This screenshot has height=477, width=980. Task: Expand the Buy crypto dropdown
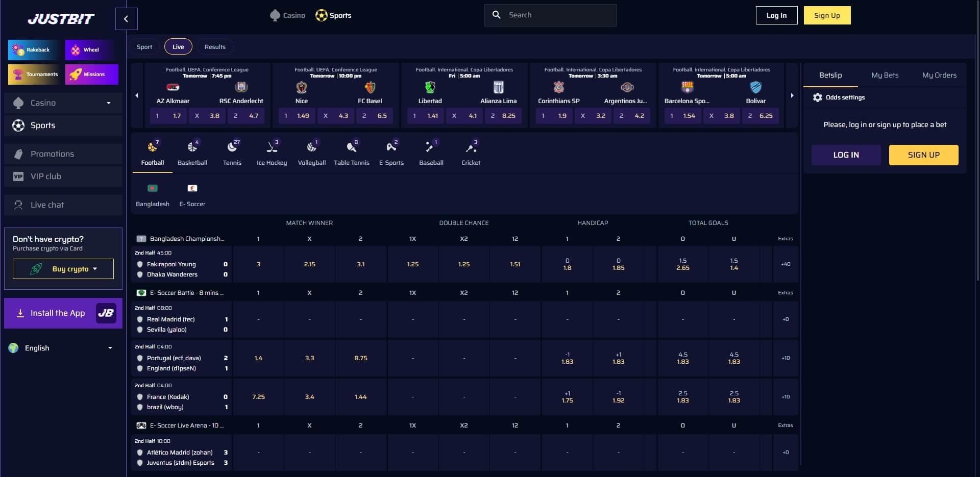point(63,269)
